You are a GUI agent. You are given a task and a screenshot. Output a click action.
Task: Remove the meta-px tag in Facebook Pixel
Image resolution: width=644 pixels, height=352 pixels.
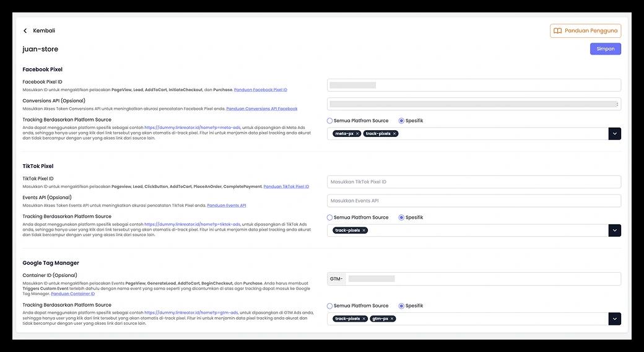(357, 134)
